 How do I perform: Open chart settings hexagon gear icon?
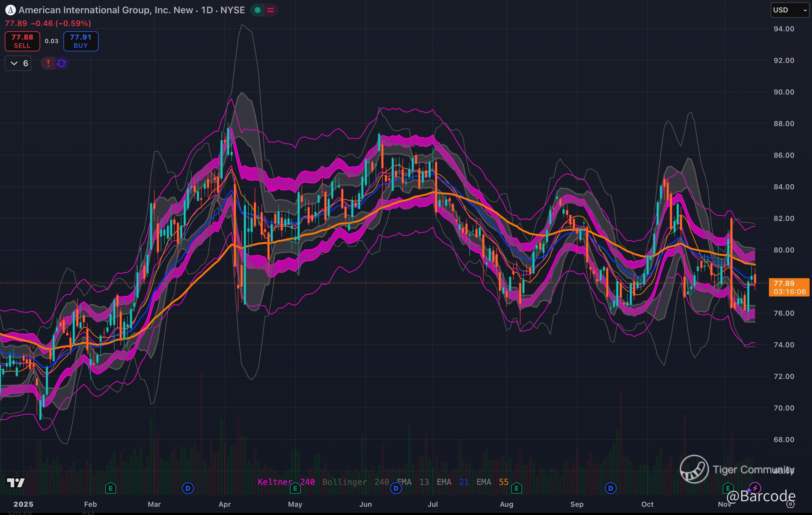pos(790,504)
